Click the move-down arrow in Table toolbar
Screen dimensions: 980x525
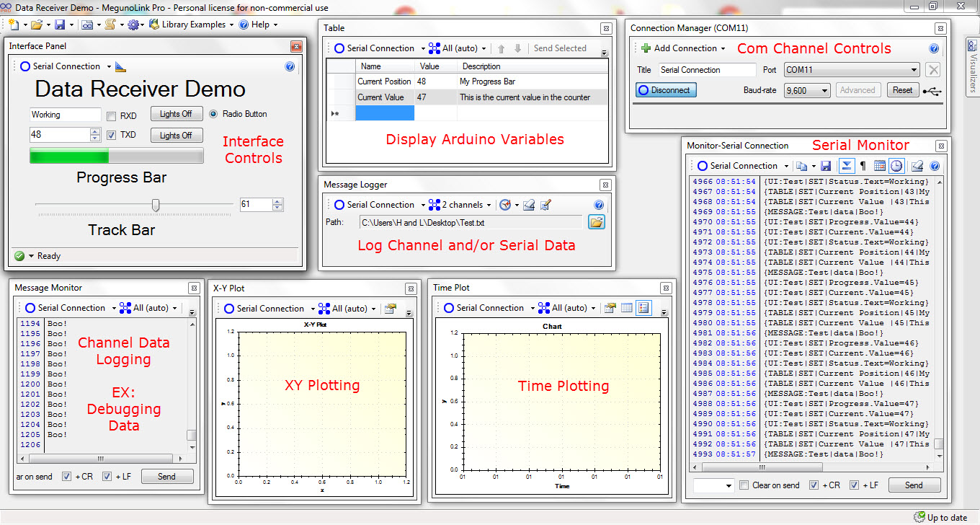(x=517, y=48)
